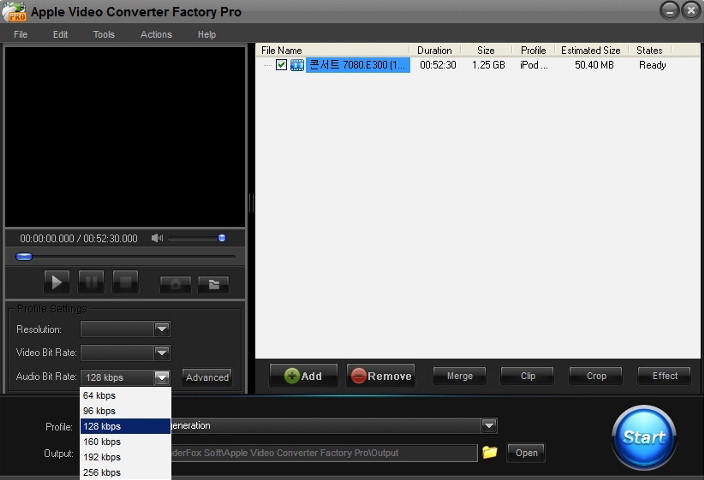Click the Add button with plus icon
704x480 pixels.
click(x=303, y=376)
